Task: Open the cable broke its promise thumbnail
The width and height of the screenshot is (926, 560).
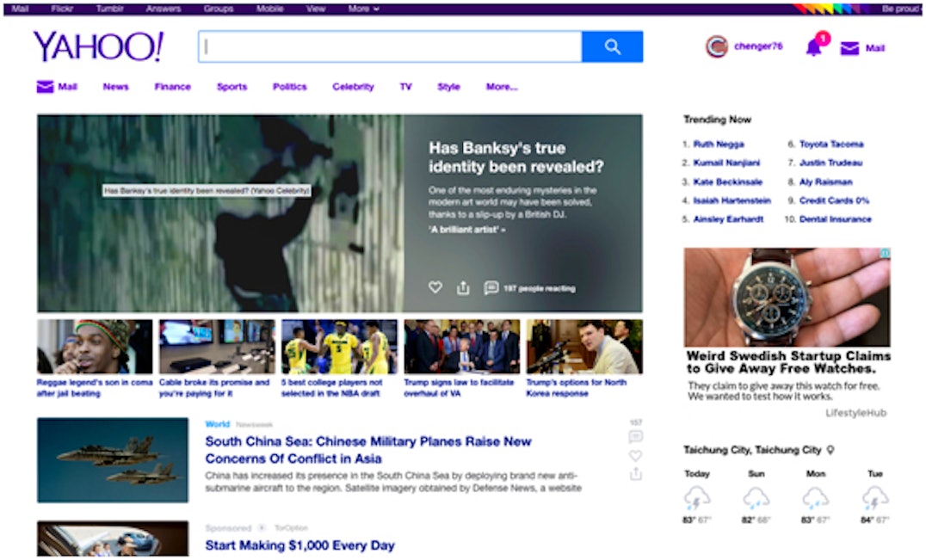Action: tap(218, 347)
